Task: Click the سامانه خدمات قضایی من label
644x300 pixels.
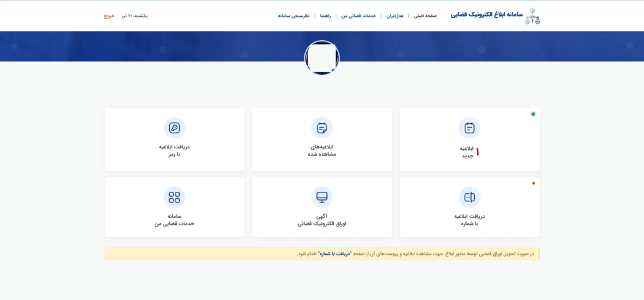Action: coord(175,220)
